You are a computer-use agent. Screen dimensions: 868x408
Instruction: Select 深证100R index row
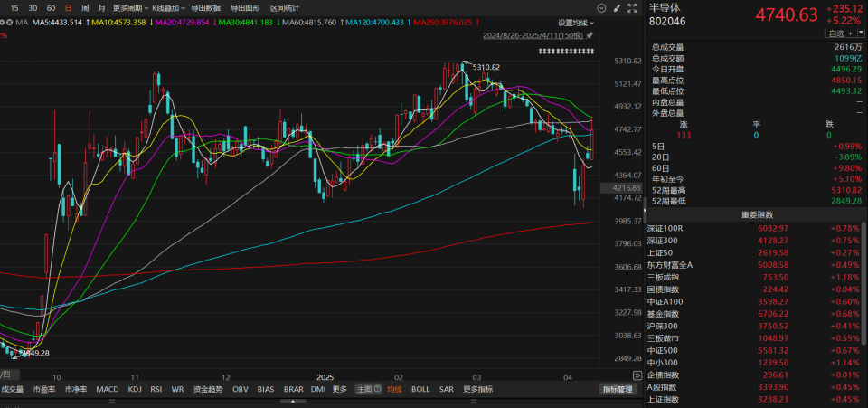tap(754, 229)
